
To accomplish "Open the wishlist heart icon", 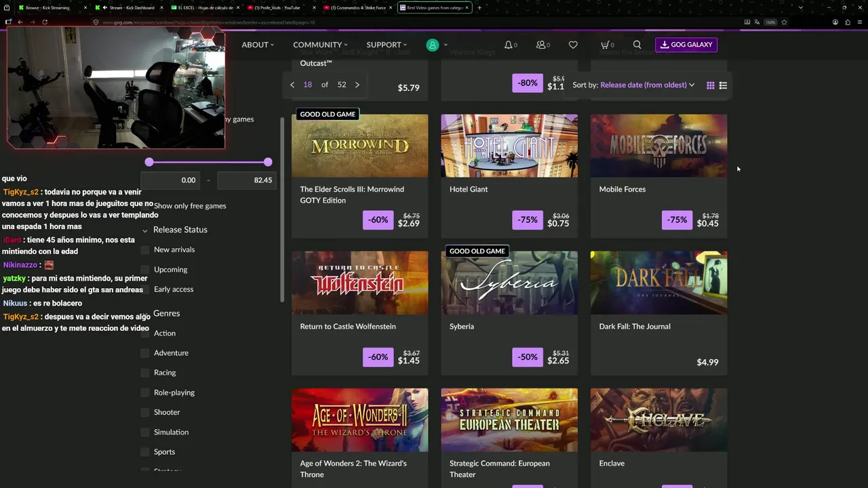I will [573, 45].
